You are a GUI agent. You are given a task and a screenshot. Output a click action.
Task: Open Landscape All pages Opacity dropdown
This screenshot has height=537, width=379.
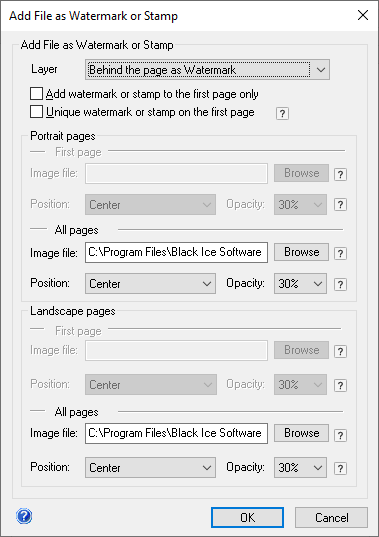tap(300, 467)
